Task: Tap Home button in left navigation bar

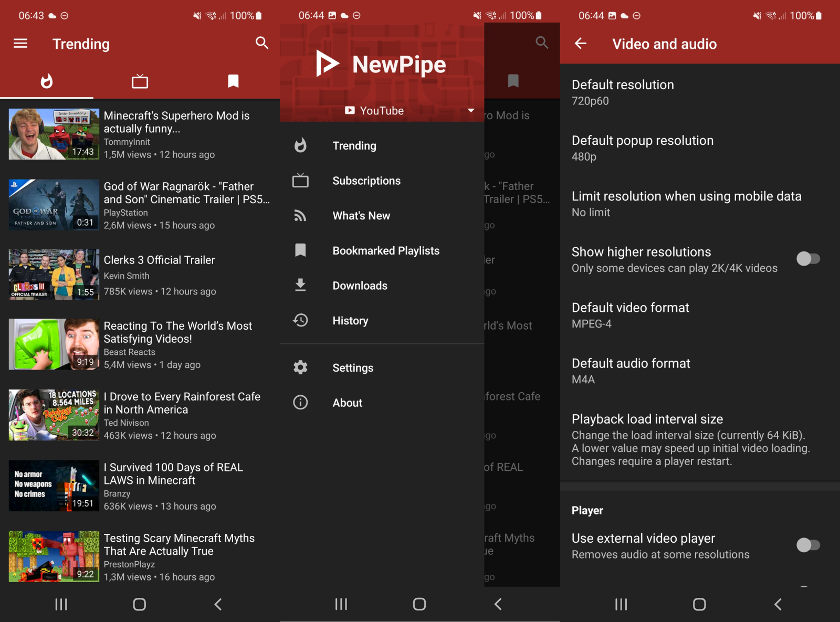Action: (x=140, y=604)
